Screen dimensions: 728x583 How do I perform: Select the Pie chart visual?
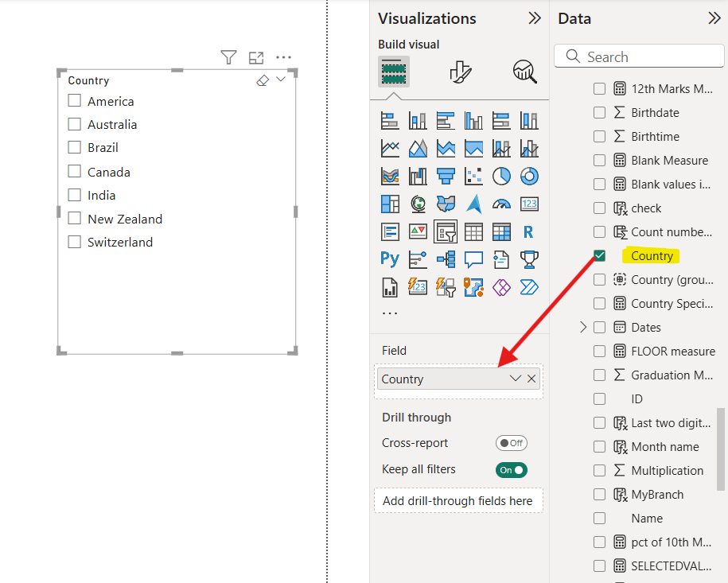pos(501,176)
